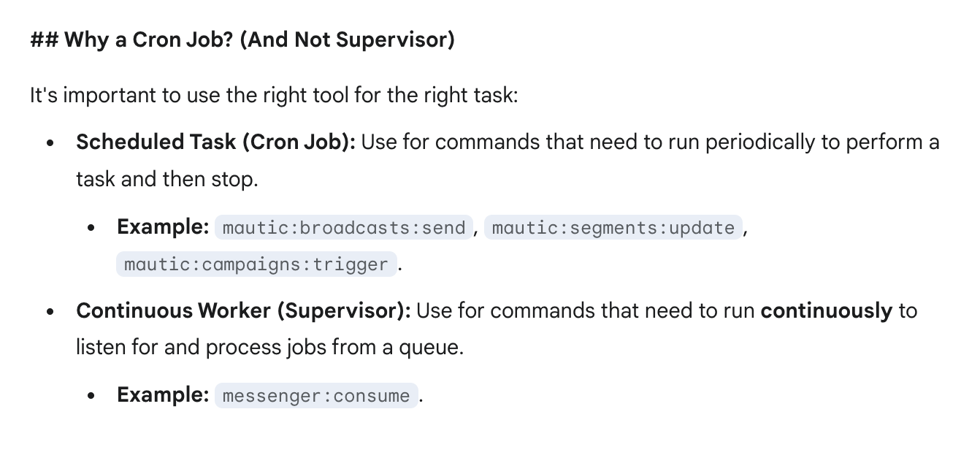The width and height of the screenshot is (980, 466).
Task: Click the bold word "continuously"
Action: 826,311
